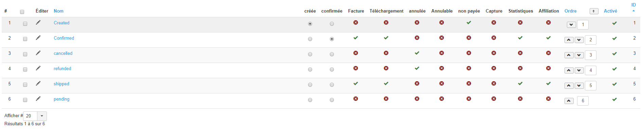Toggle Affiliation checkmark in shipped row

coord(549,83)
